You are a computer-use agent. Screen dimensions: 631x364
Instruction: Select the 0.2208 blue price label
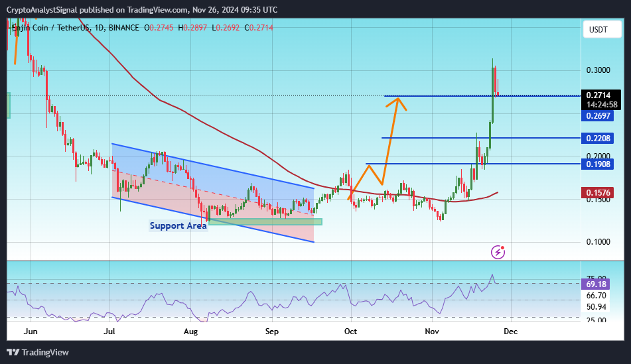(598, 139)
